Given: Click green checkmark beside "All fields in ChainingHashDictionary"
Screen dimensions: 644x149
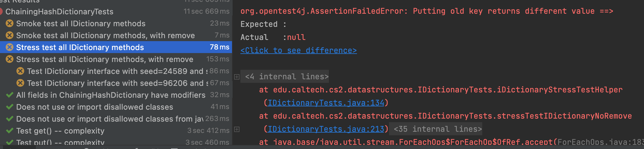Looking at the screenshot, I should 10,95.
